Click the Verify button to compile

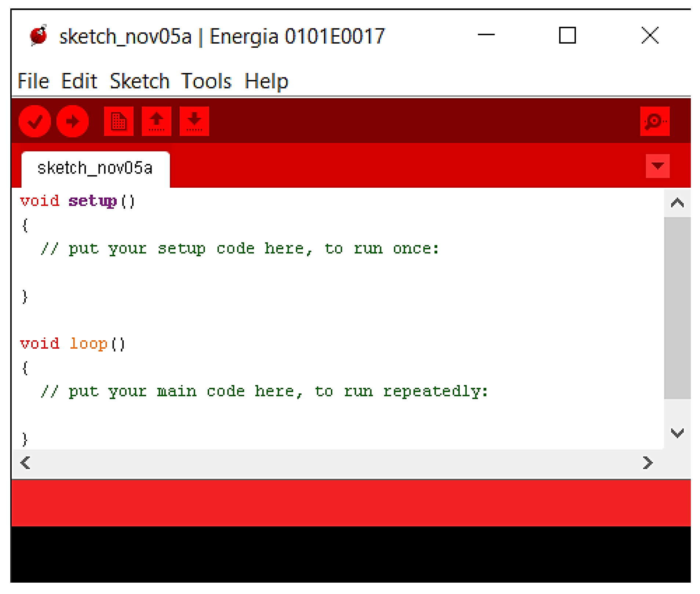point(34,121)
